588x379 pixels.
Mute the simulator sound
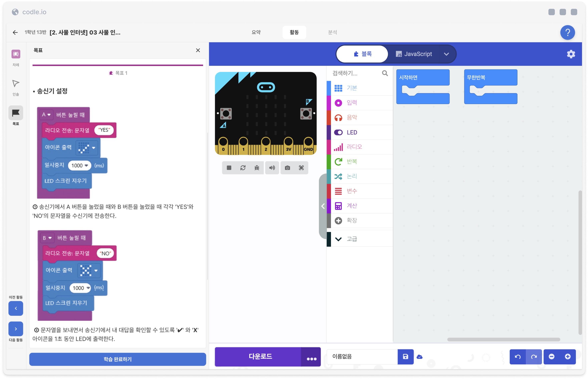272,168
